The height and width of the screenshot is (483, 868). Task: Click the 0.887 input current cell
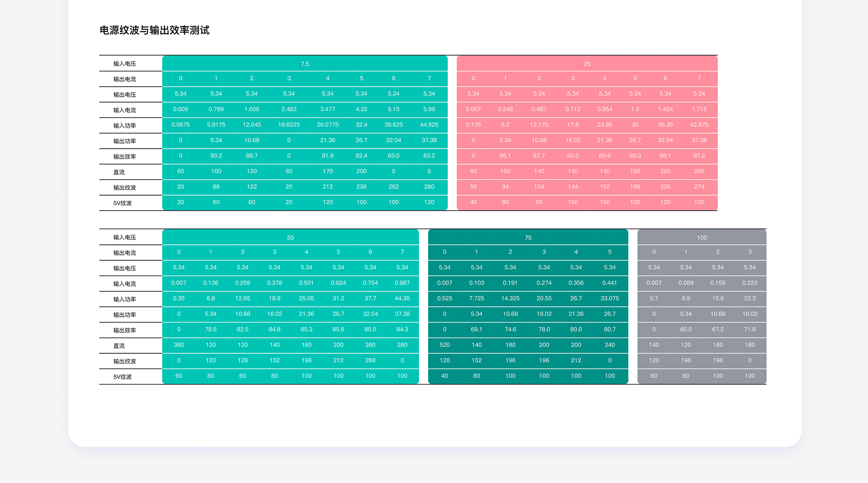(x=402, y=283)
